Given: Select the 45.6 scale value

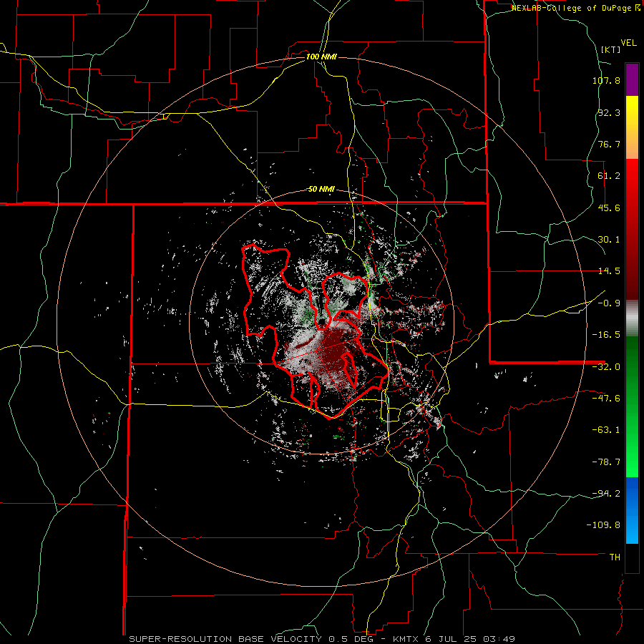Looking at the screenshot, I should (x=609, y=208).
